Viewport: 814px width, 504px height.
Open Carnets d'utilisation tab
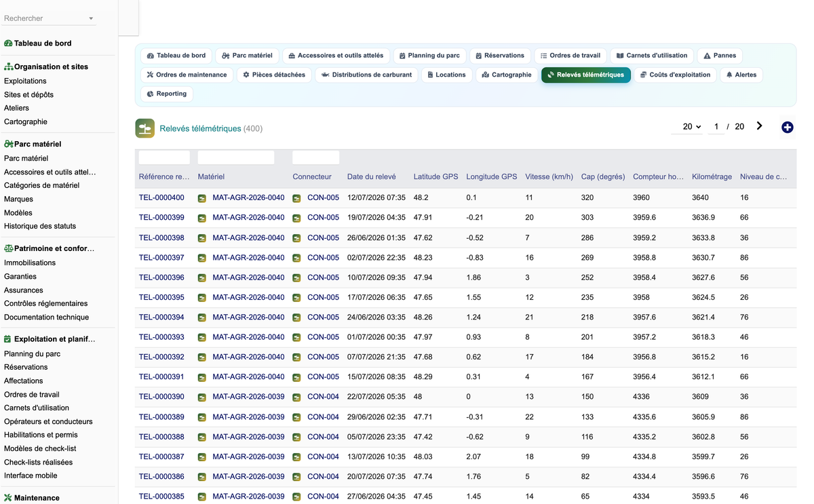[652, 56]
